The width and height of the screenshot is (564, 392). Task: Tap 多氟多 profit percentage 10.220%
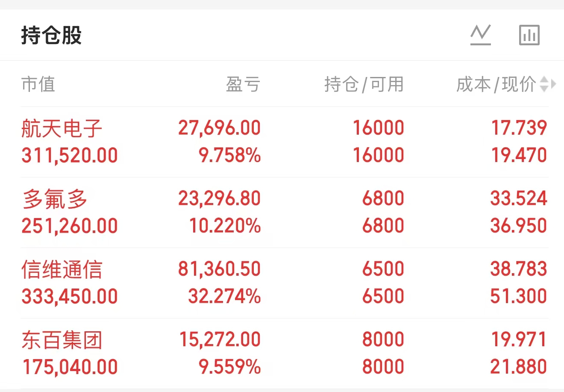pos(225,226)
